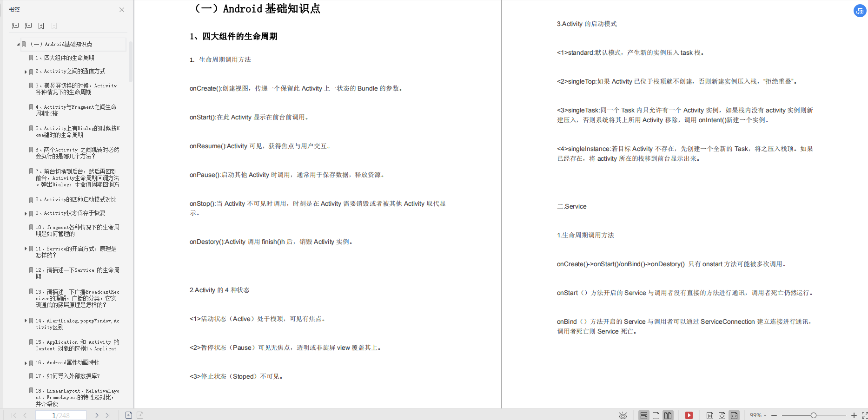Fit page width to the window

click(x=734, y=415)
